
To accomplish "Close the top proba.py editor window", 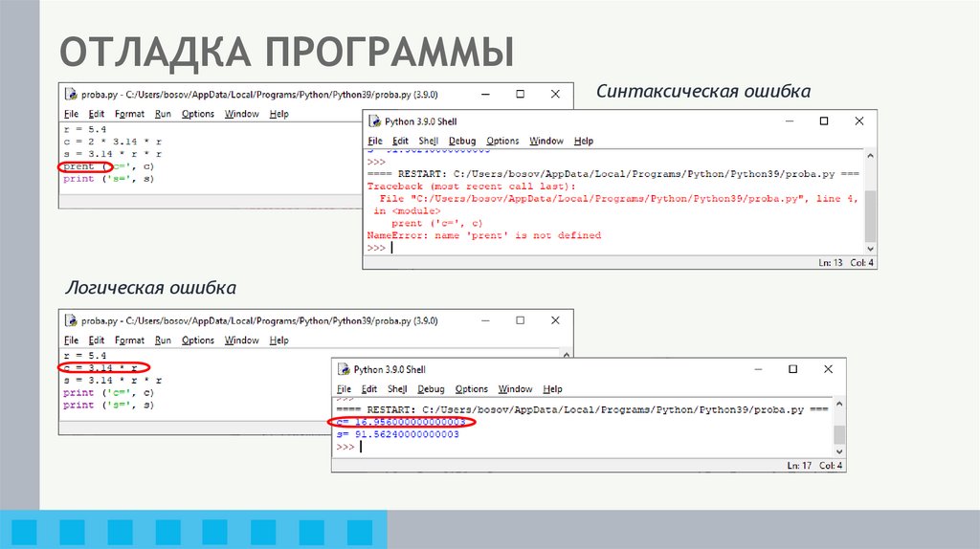I will pyautogui.click(x=555, y=95).
